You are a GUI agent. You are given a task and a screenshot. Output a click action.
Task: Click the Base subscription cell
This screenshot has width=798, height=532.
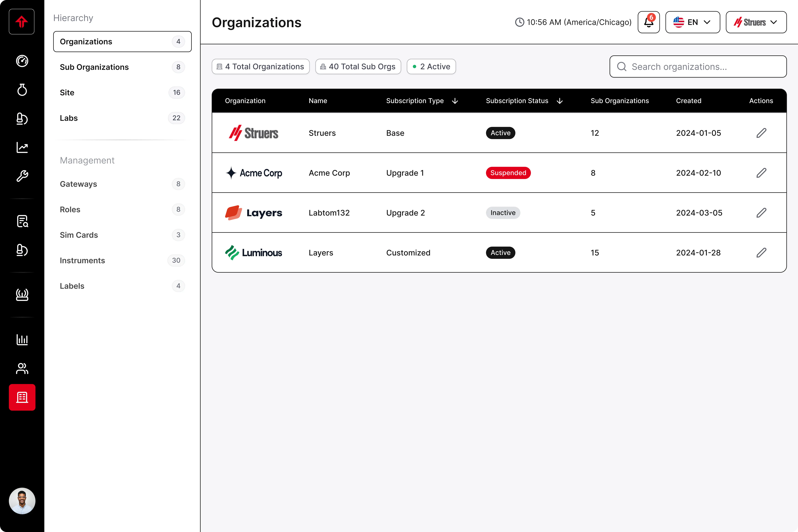pos(395,133)
